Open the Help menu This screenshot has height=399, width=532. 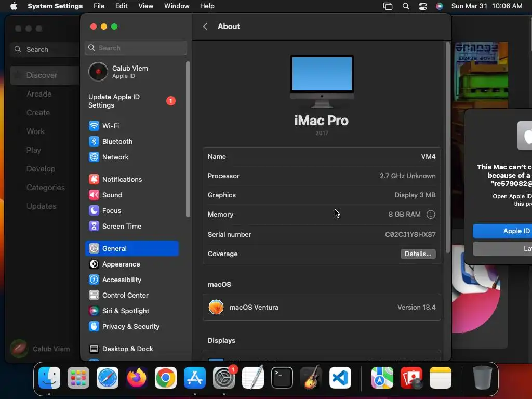point(207,6)
